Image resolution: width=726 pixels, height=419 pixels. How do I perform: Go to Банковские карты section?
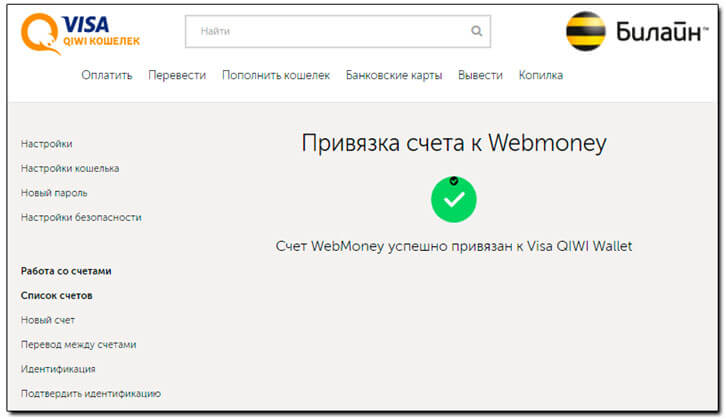click(394, 75)
